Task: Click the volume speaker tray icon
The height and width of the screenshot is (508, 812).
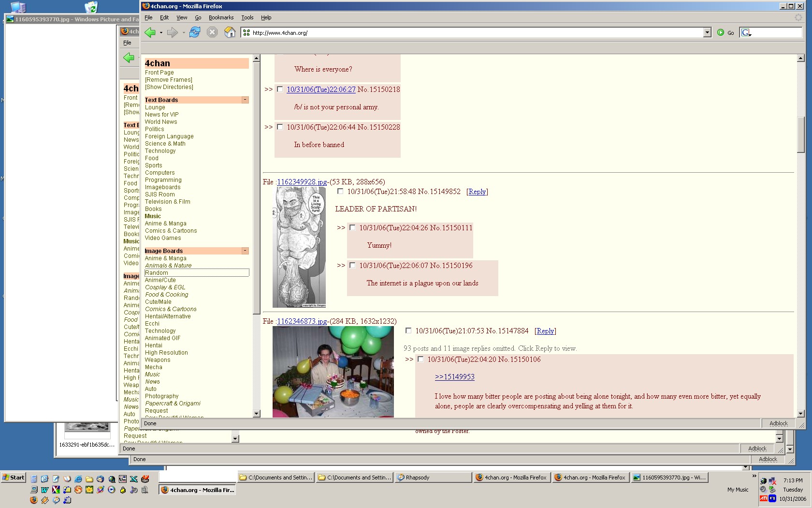Action: coord(763,490)
